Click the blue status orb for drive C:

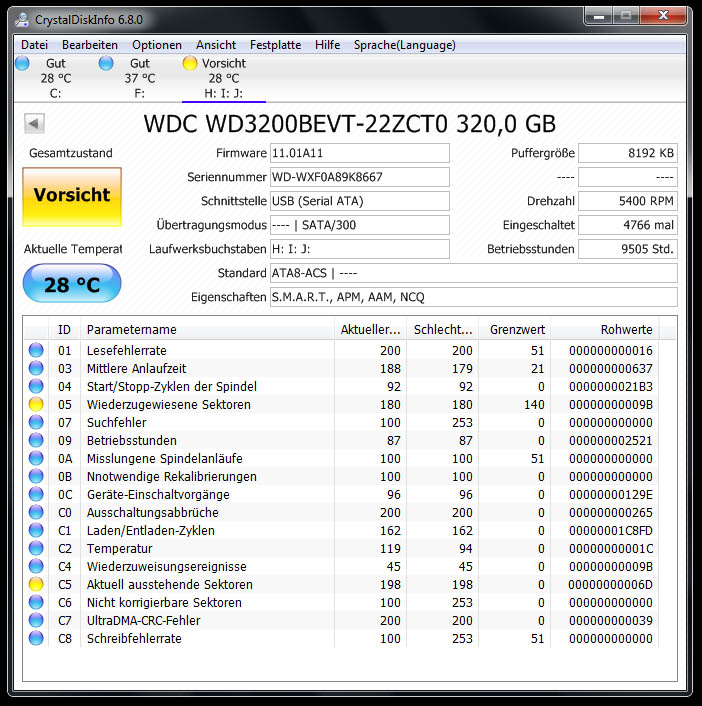coord(22,63)
